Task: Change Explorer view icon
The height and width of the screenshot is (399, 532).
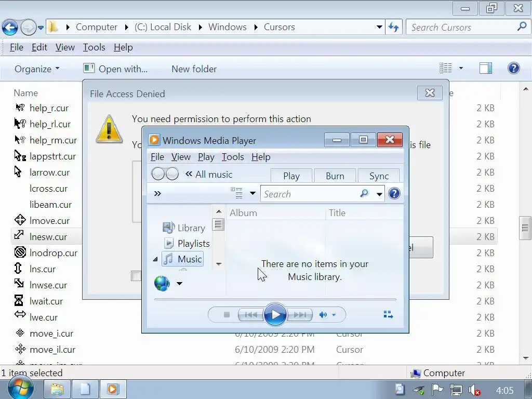Action: [x=445, y=68]
